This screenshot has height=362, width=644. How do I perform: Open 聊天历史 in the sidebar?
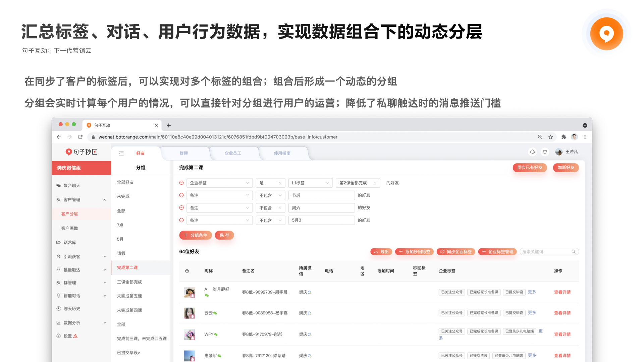72,308
